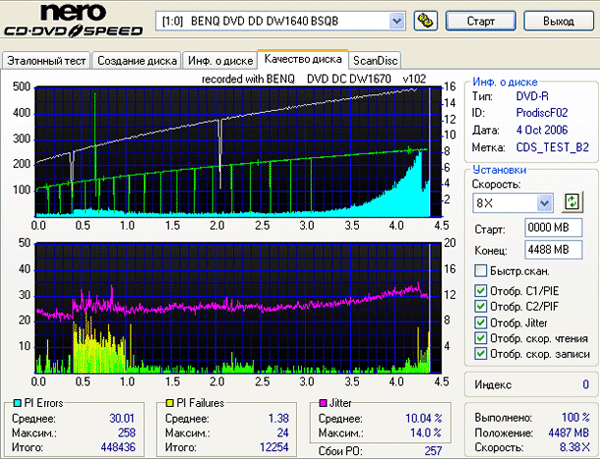Viewport: 600px width, 459px height.
Task: Toggle the Отобр. C2/PIF checkbox
Action: [482, 307]
